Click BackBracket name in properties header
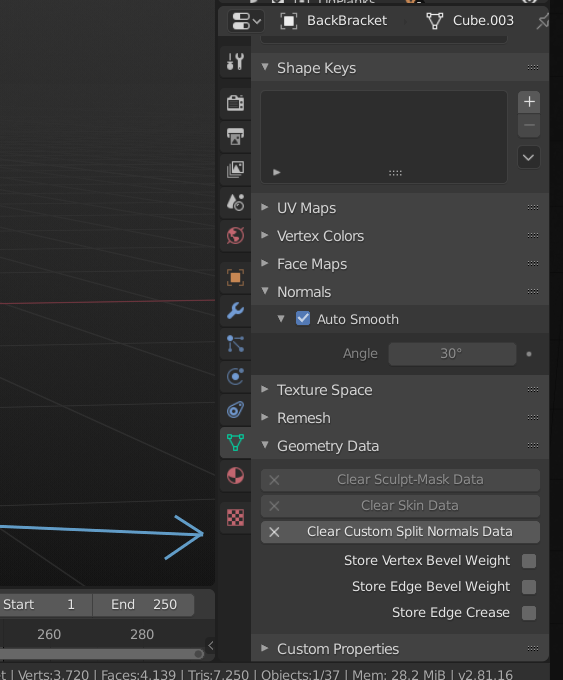The width and height of the screenshot is (563, 680). point(347,20)
